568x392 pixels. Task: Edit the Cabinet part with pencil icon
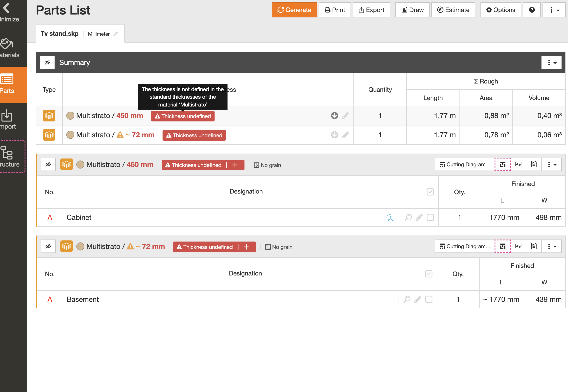[419, 217]
